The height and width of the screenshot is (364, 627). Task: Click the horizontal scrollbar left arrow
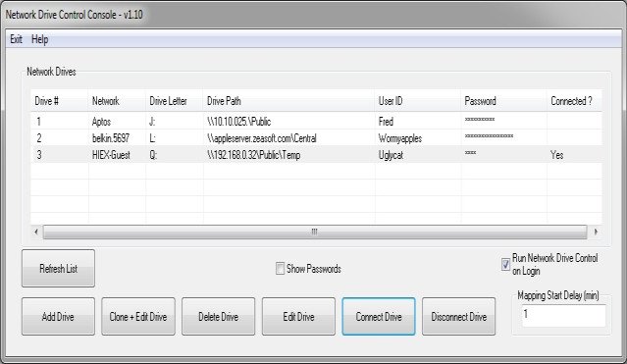tap(36, 232)
